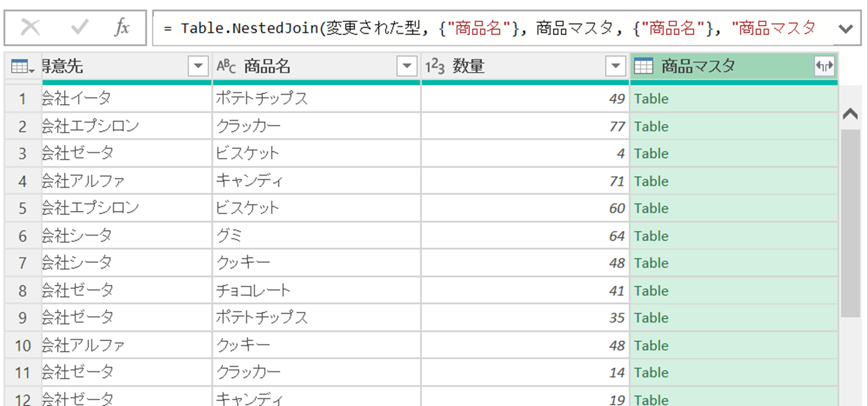Viewport: 868px width, 406px height.
Task: Select row number 3
Action: point(23,154)
